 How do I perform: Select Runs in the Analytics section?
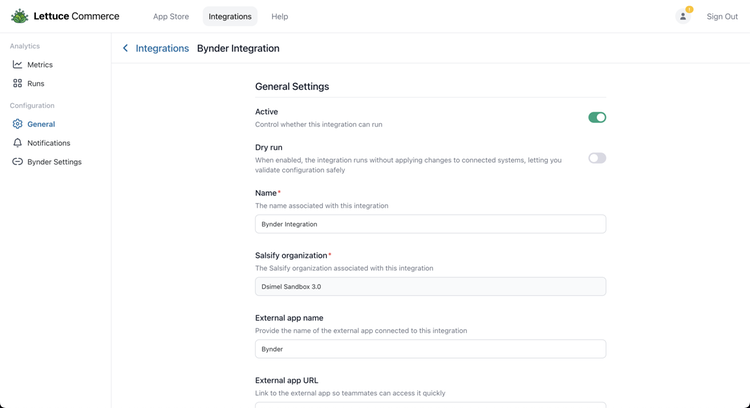point(36,84)
